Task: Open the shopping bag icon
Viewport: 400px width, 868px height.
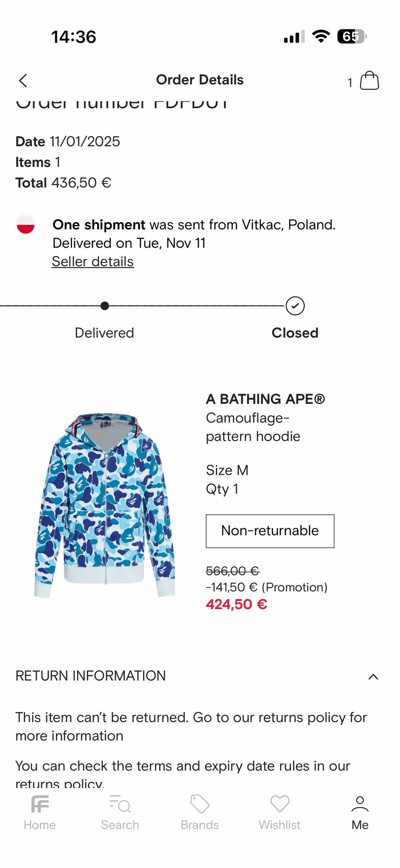Action: 369,80
